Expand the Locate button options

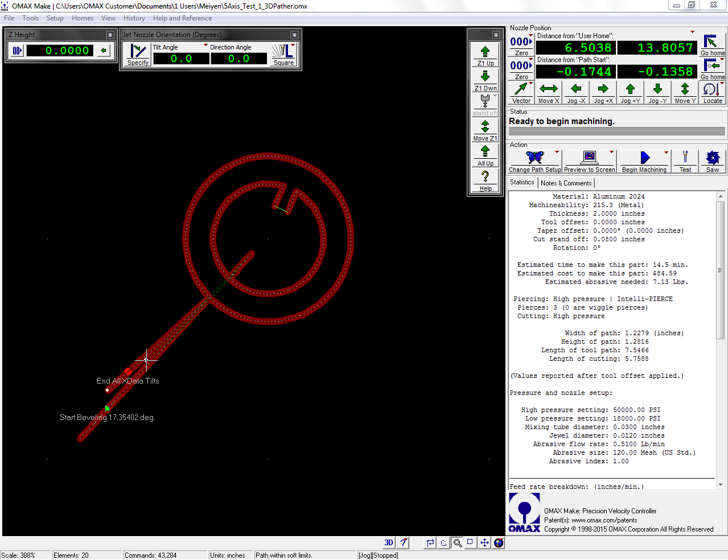tap(722, 84)
